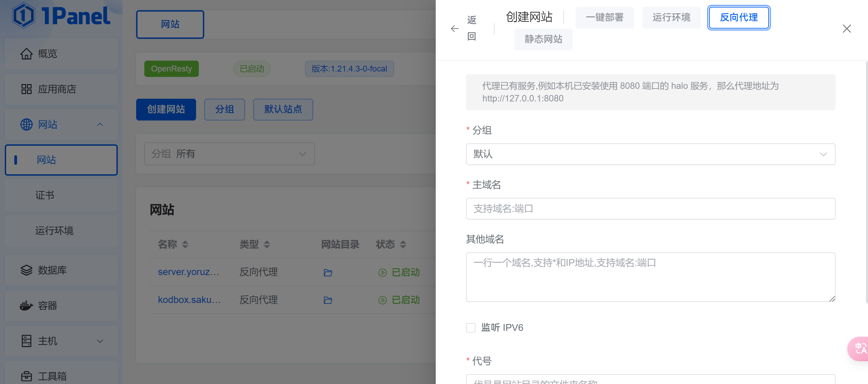
Task: Click the 默认站点 button
Action: coord(283,109)
